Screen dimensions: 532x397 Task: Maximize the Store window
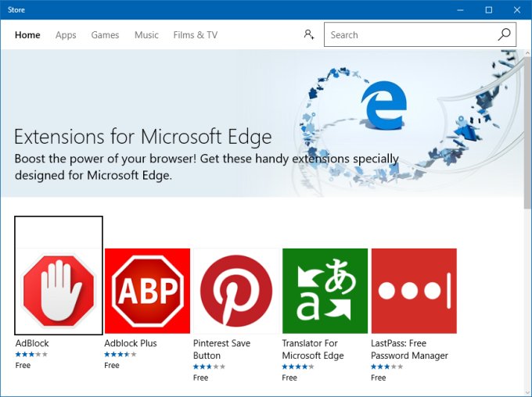488,10
